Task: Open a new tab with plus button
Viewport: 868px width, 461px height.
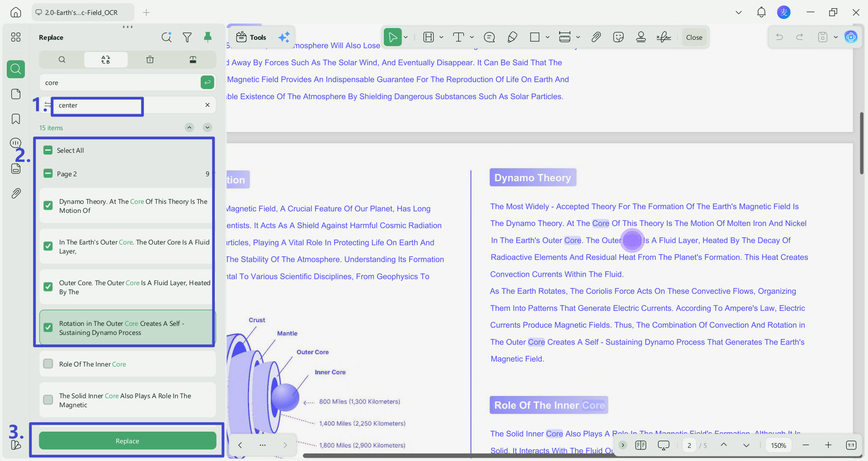Action: click(146, 12)
